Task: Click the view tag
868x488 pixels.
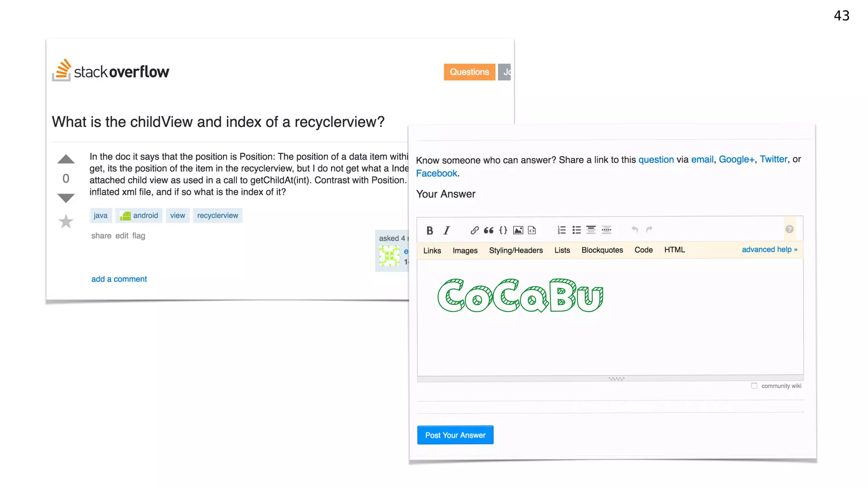Action: click(x=178, y=215)
